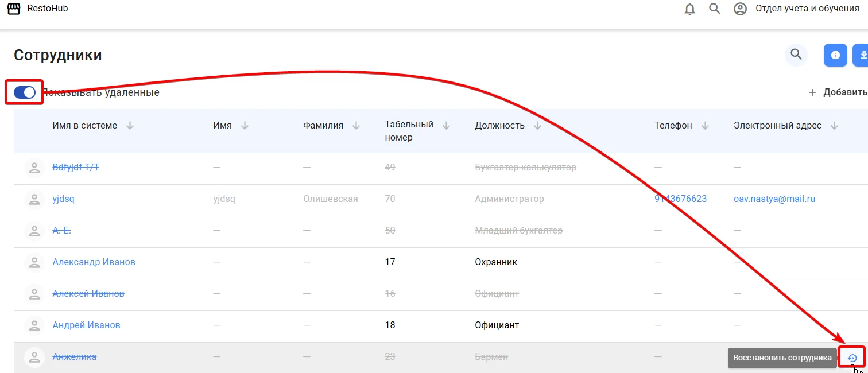Click the blue info button

tap(835, 55)
